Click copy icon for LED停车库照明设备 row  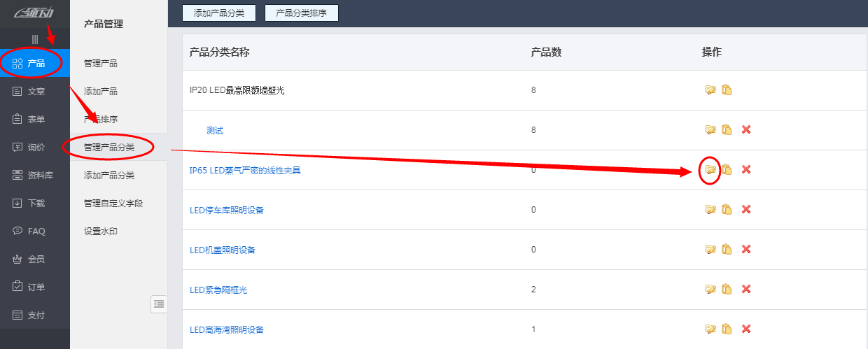pyautogui.click(x=727, y=210)
